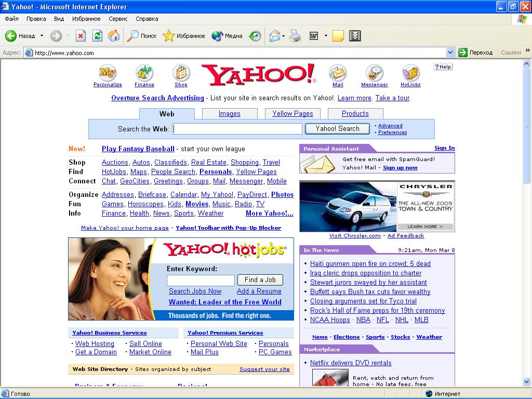Image resolution: width=532 pixels, height=399 pixels.
Task: Open the Overture Search Advertising link
Action: 158,98
